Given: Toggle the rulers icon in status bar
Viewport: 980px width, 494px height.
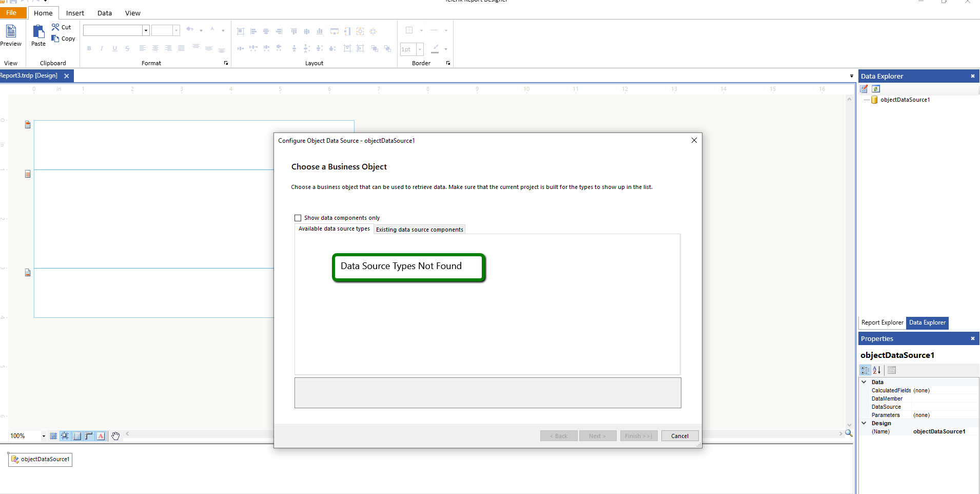Looking at the screenshot, I should tap(89, 435).
